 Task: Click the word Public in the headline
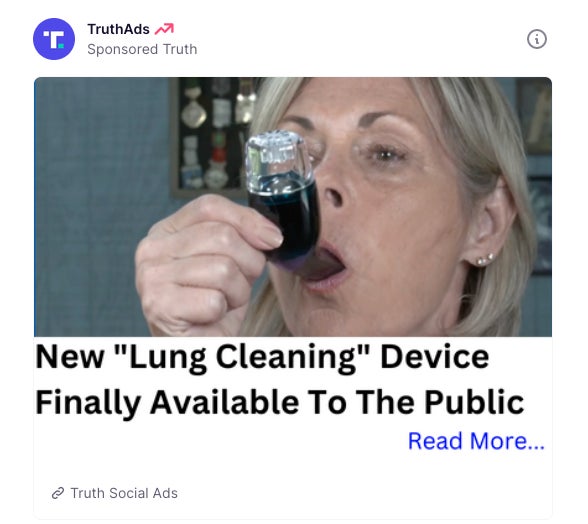coord(474,401)
